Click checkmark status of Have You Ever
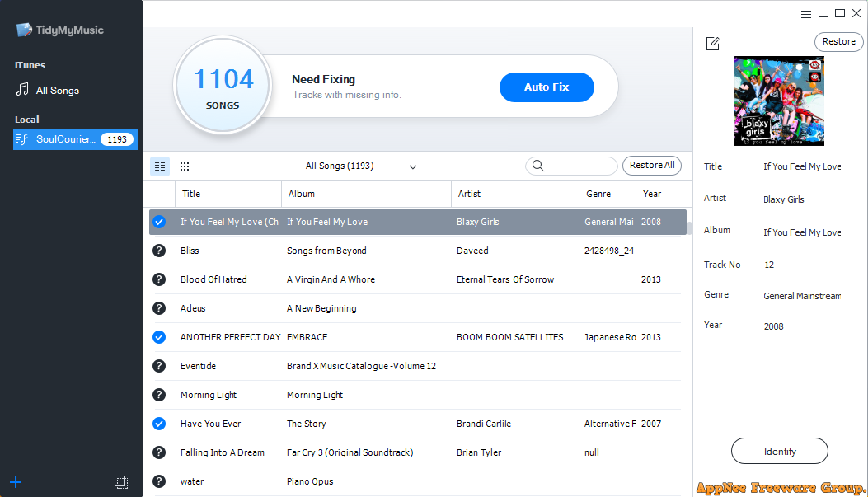This screenshot has width=868, height=497. pos(159,424)
